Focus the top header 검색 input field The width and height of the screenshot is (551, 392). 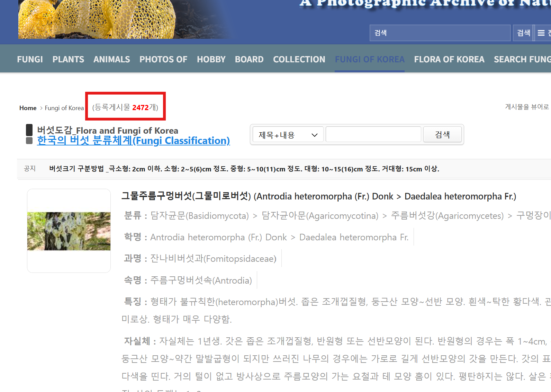click(440, 33)
